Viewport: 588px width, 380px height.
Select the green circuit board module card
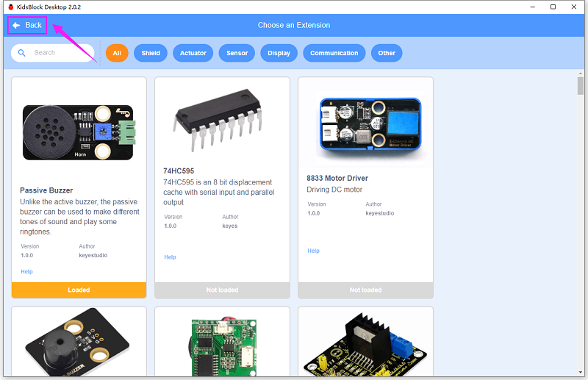[x=223, y=342]
